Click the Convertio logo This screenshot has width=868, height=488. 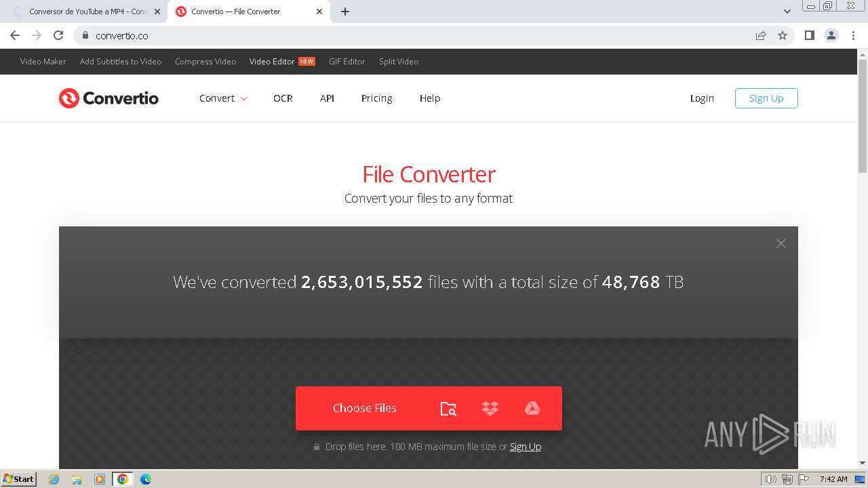pyautogui.click(x=108, y=98)
